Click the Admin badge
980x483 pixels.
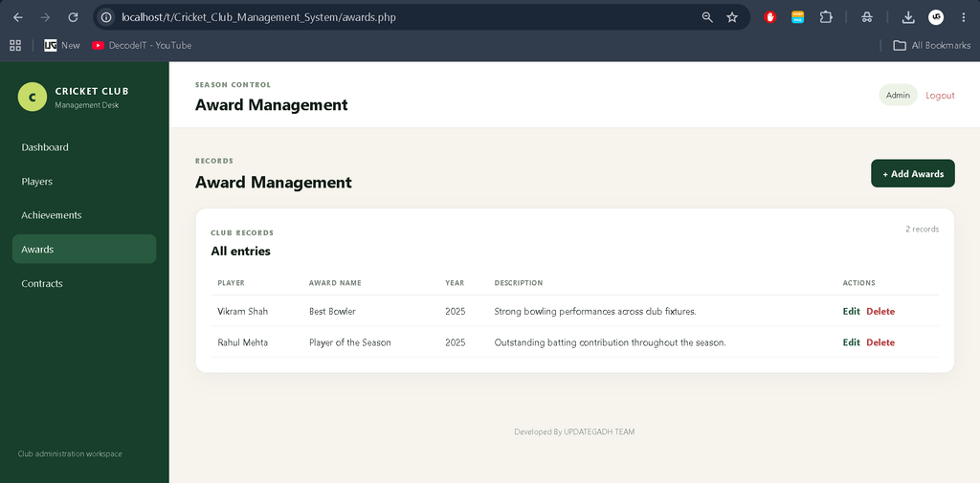(x=898, y=95)
